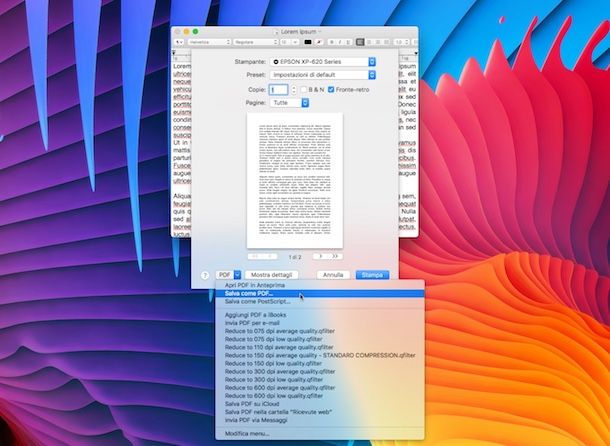Viewport: 610px width, 446px height.
Task: Choose Invia PDF via Messaggi
Action: click(x=320, y=420)
